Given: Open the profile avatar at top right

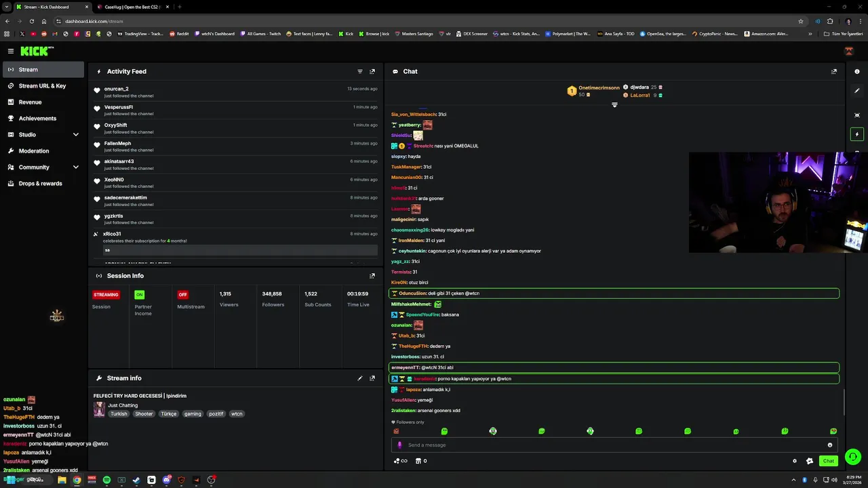Looking at the screenshot, I should point(848,51).
